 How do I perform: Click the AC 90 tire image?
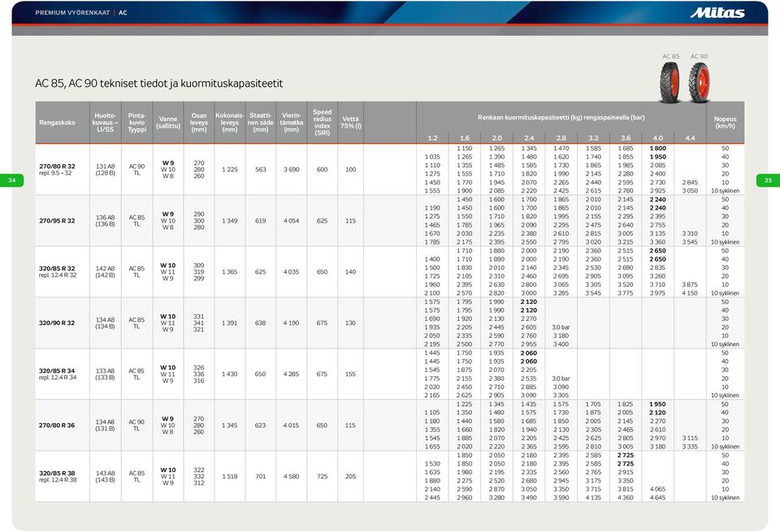699,82
